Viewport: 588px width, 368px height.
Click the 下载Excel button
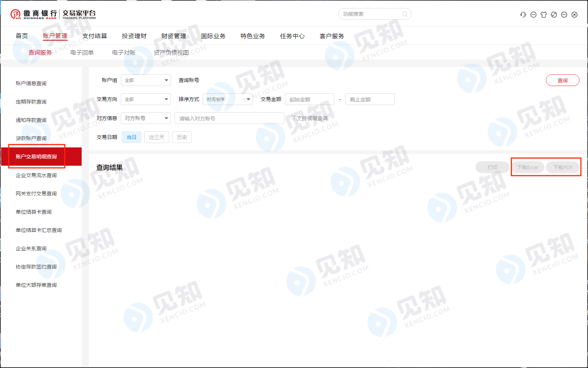pos(527,167)
